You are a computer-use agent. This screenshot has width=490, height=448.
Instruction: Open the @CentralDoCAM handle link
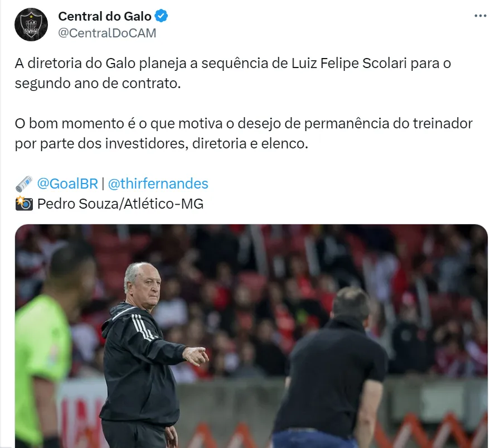click(x=107, y=33)
